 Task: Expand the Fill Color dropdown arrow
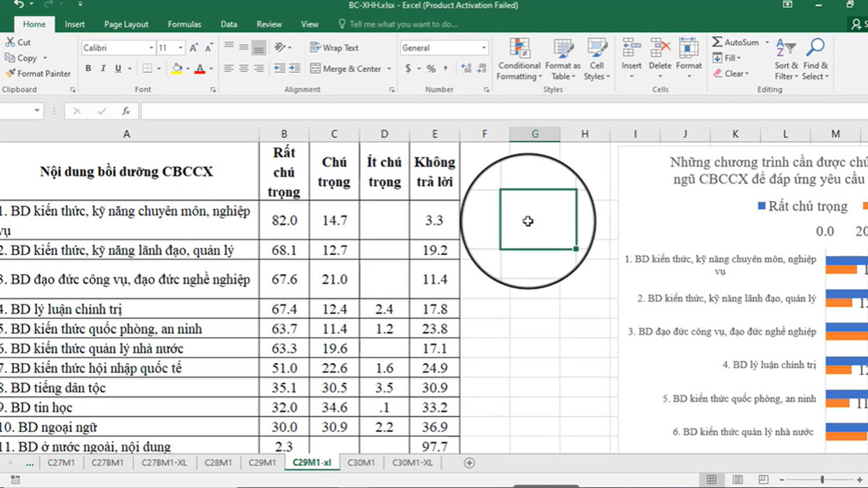[x=188, y=69]
